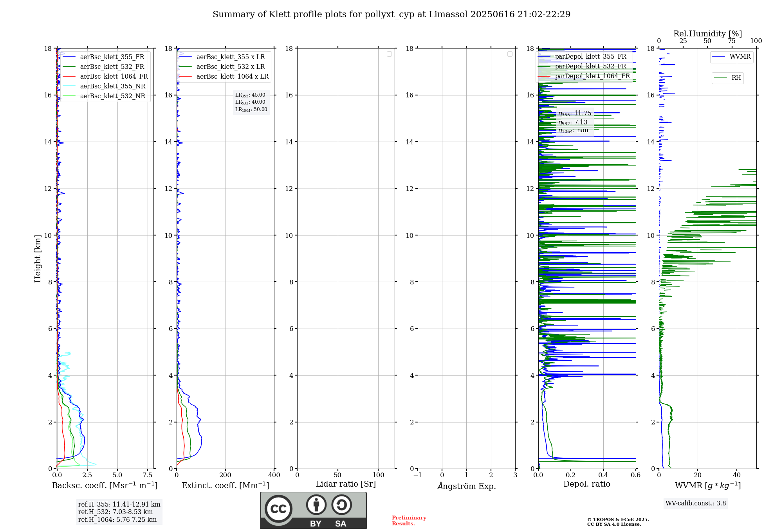Click the LR532: 40.00 annotation
The image size is (783, 532).
[x=250, y=102]
